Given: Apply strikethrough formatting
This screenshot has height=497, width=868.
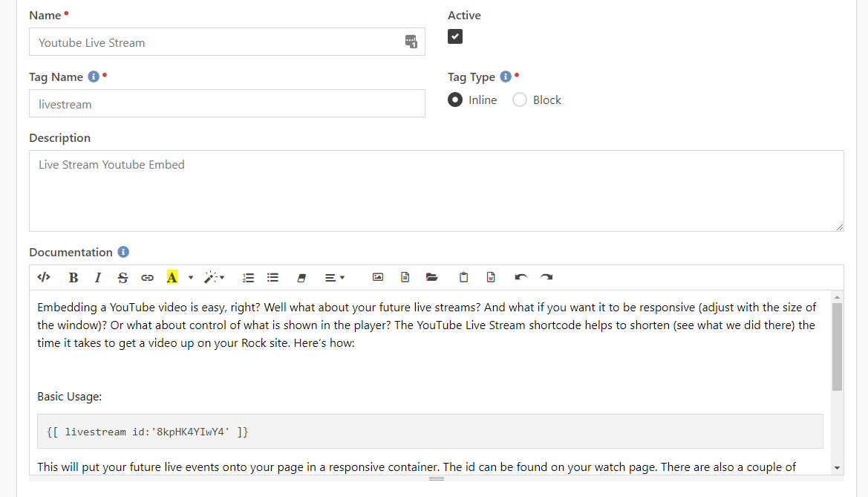Looking at the screenshot, I should click(123, 278).
